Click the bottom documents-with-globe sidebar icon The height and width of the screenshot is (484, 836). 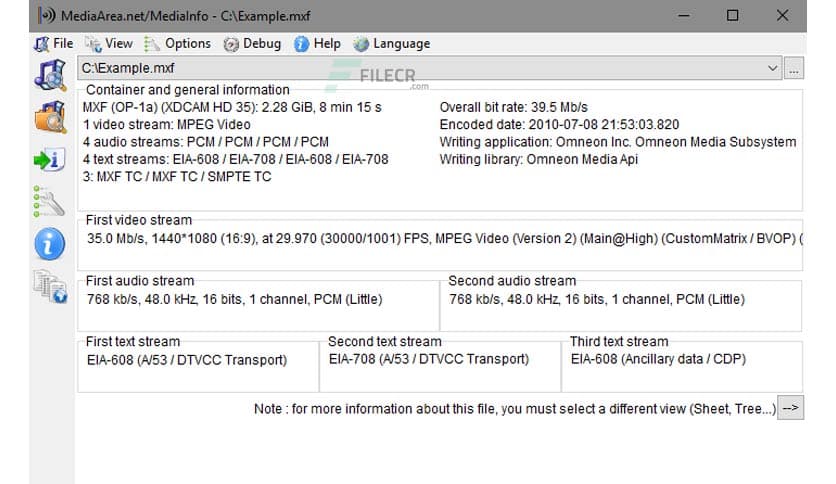[49, 286]
